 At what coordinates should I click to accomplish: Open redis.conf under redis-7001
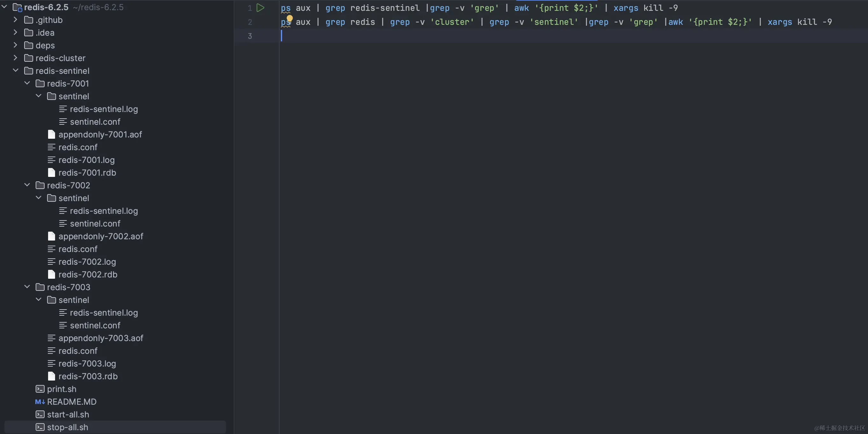(x=78, y=147)
